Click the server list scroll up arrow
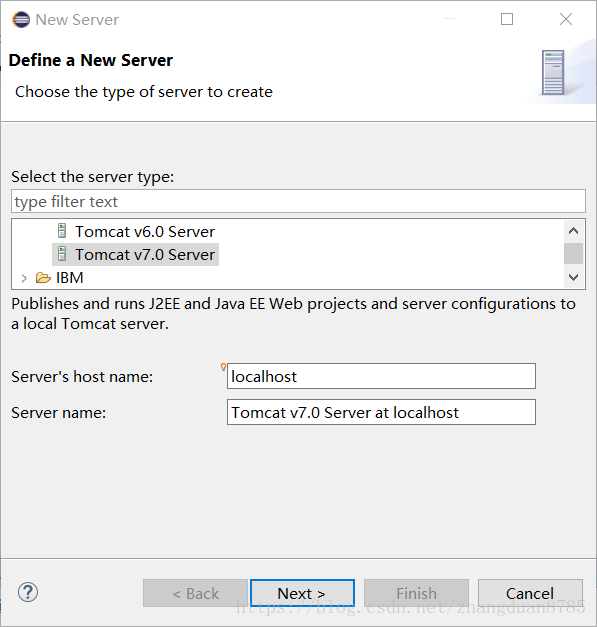Image resolution: width=597 pixels, height=627 pixels. click(x=573, y=231)
